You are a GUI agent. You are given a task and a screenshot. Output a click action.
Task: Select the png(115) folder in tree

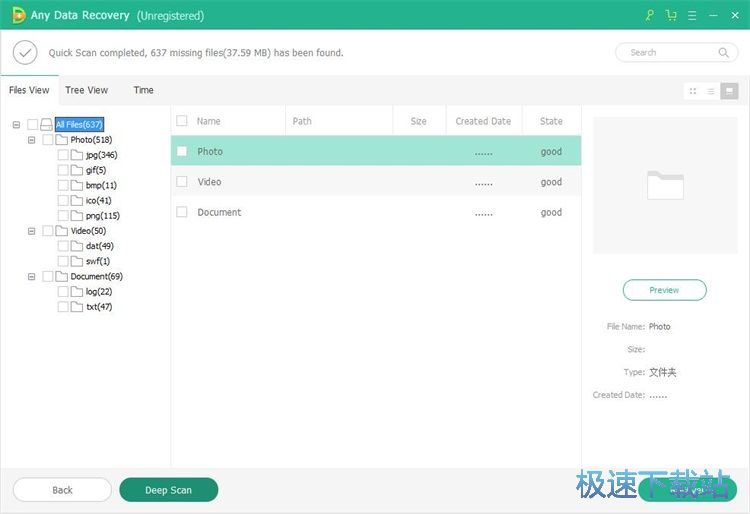coord(102,215)
